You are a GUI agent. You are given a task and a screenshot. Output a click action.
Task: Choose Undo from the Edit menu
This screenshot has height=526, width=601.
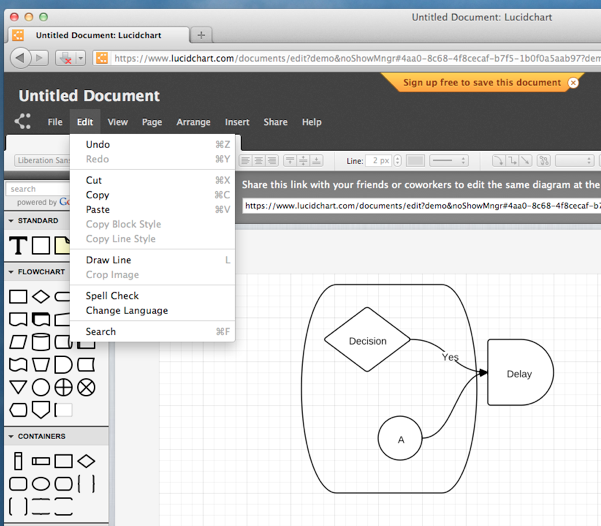tap(153, 145)
